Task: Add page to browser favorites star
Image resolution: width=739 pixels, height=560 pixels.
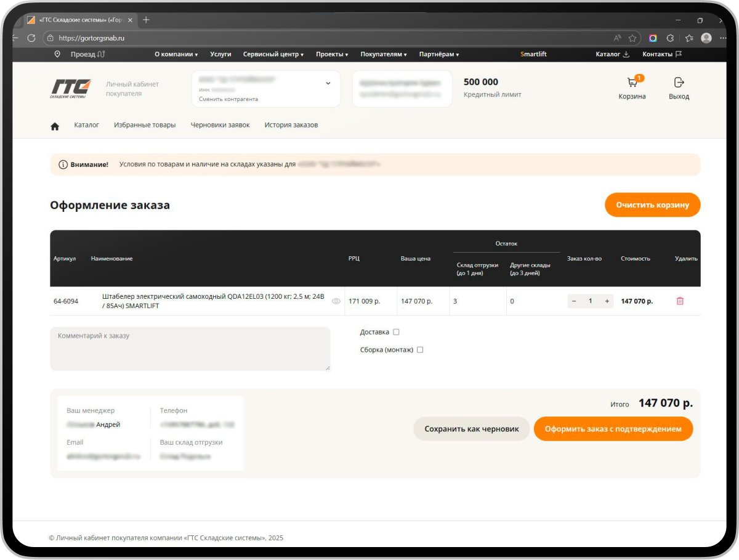Action: click(632, 38)
